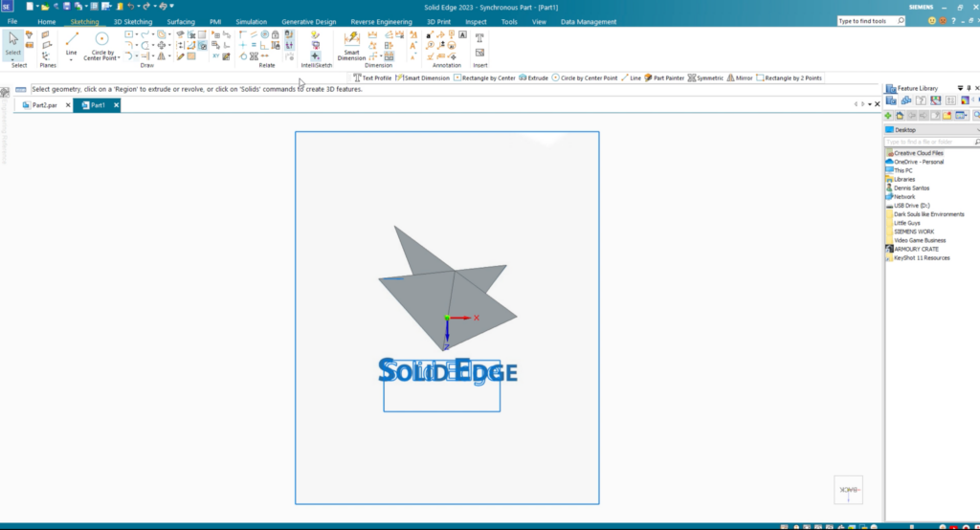Switch to the 3D Print tab

coord(438,21)
